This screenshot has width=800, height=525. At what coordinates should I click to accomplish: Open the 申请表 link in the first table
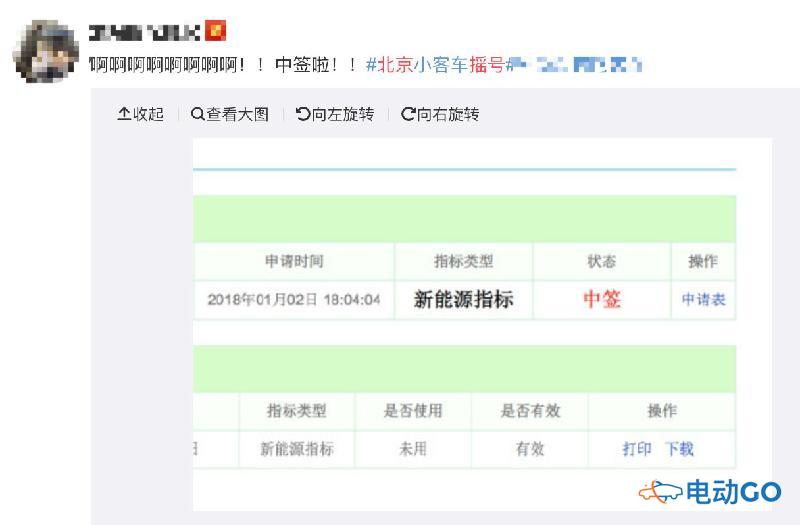coord(703,299)
